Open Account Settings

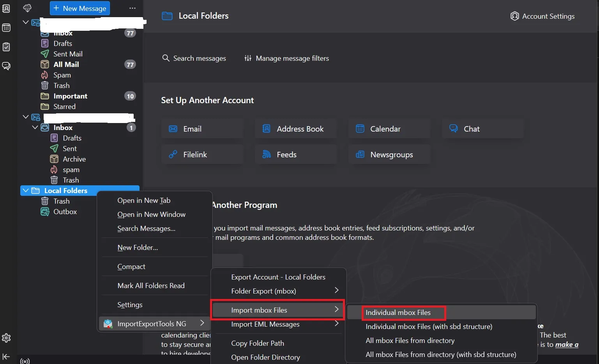(542, 16)
